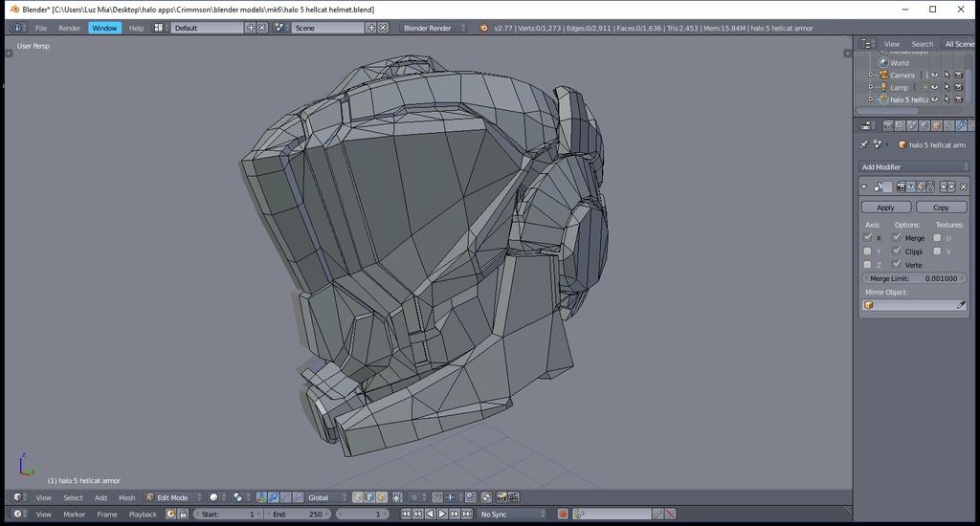The width and height of the screenshot is (980, 526).
Task: Click the Apply modifier button
Action: [886, 208]
